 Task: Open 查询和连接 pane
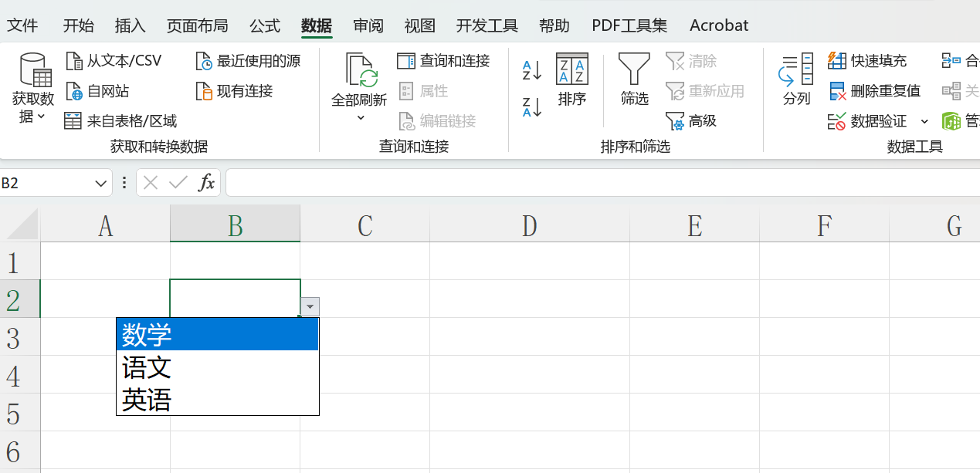tap(444, 61)
